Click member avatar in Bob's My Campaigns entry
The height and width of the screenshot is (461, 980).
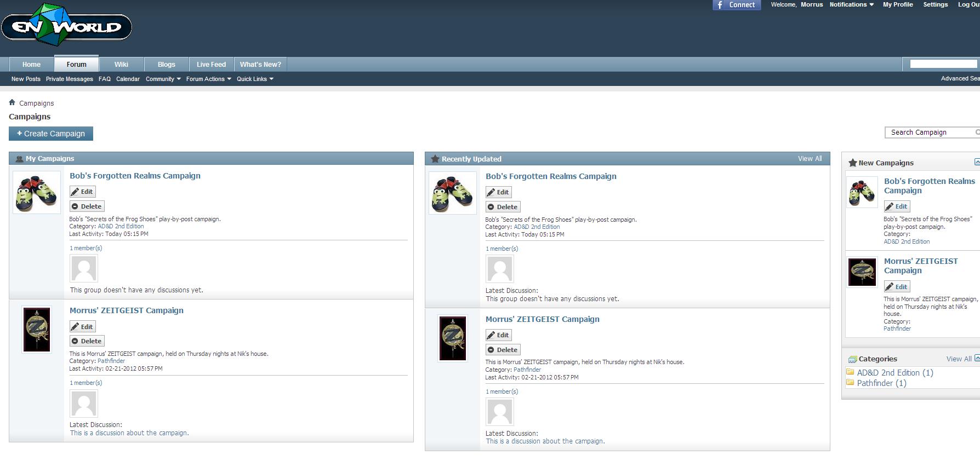[84, 268]
